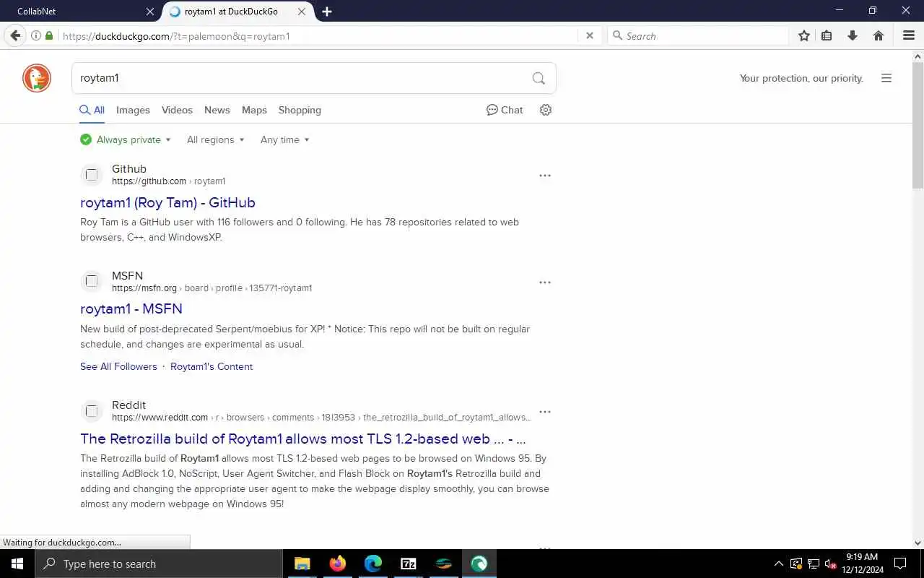Image resolution: width=924 pixels, height=578 pixels.
Task: Click the msfn.org result URL
Action: tap(212, 288)
